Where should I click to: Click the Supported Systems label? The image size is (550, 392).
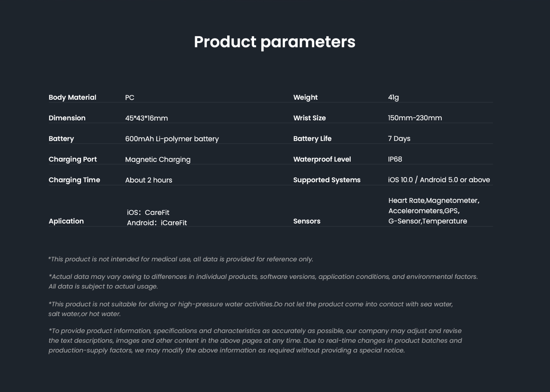[x=327, y=180]
